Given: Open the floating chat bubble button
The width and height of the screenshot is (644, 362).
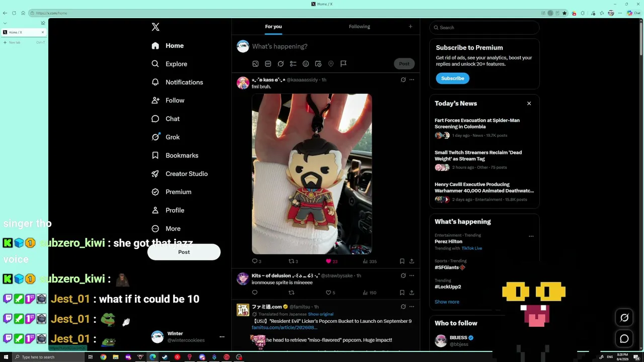Looking at the screenshot, I should 624,339.
